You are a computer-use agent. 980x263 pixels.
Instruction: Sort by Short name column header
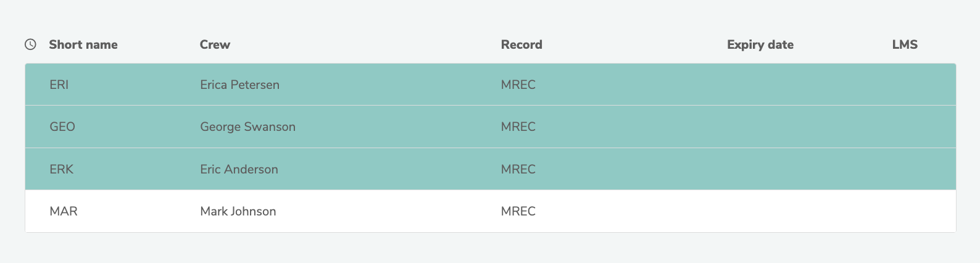click(x=83, y=44)
